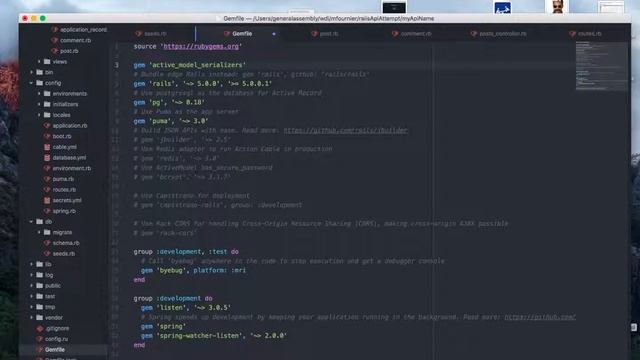Click the file icon beside secrets.yml
Image resolution: width=640 pixels, height=360 pixels.
[x=47, y=200]
